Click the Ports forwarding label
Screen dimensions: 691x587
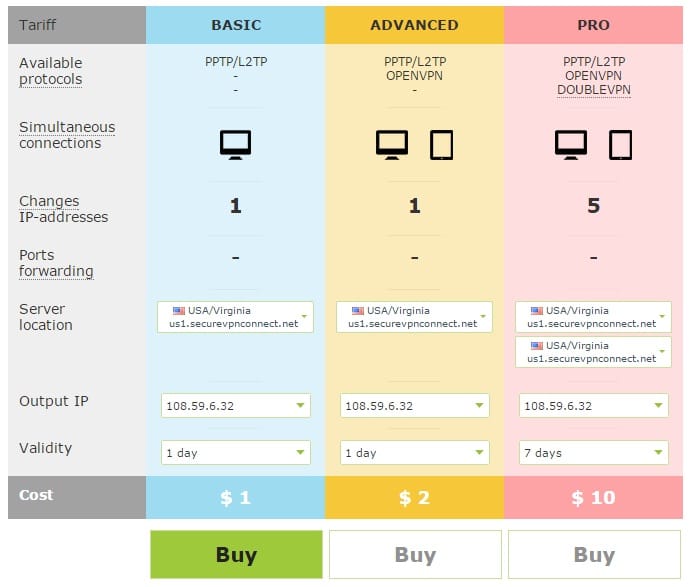tap(56, 263)
